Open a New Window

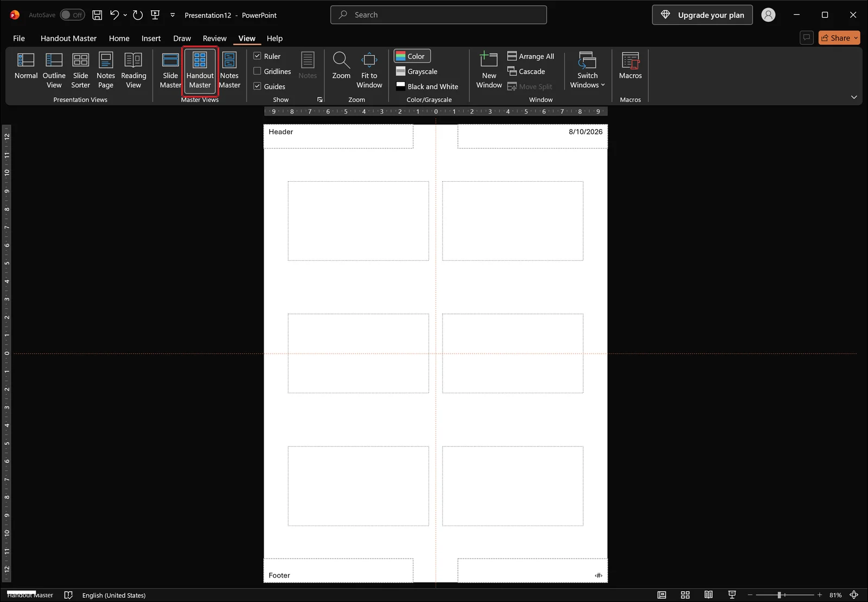489,69
